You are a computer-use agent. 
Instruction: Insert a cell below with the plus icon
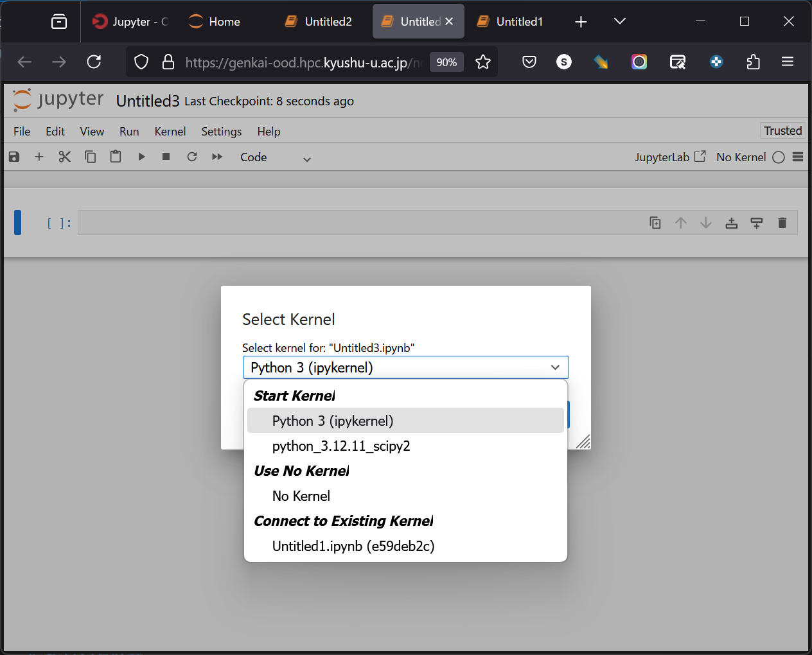coord(39,157)
